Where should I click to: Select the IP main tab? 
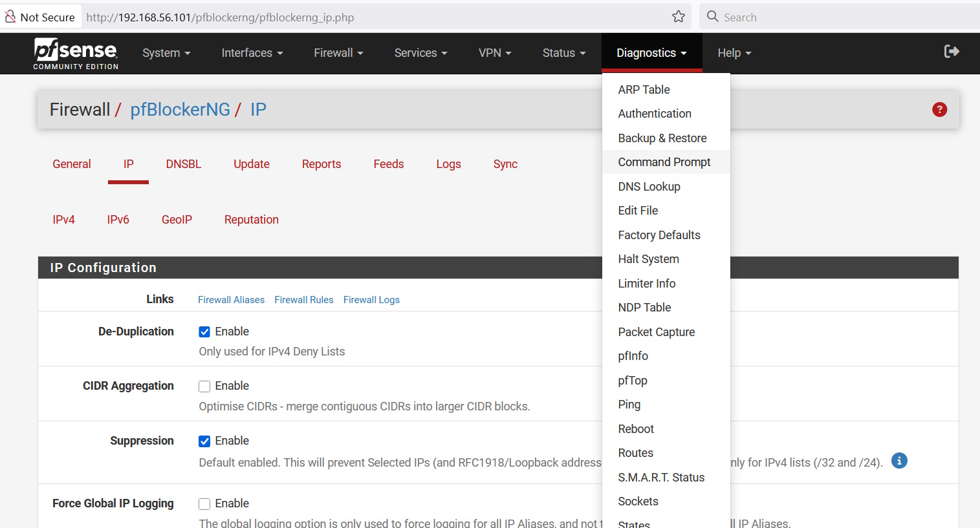(x=128, y=164)
